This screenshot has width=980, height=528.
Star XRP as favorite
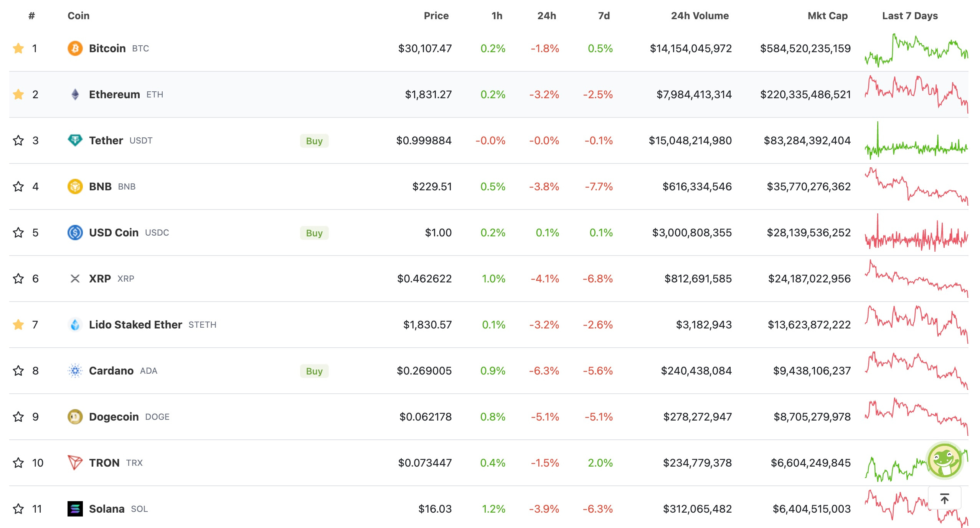point(18,279)
